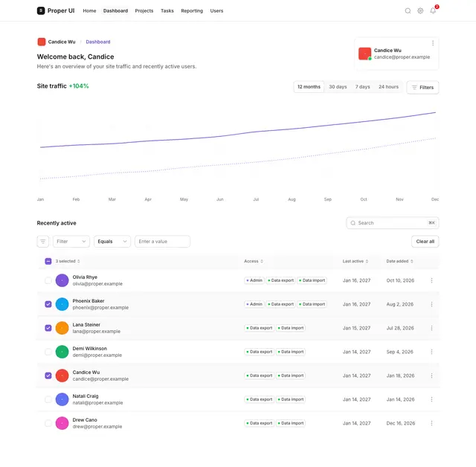Click the solid purple traffic line
Viewport: 476px width, 467px height.
click(238, 133)
